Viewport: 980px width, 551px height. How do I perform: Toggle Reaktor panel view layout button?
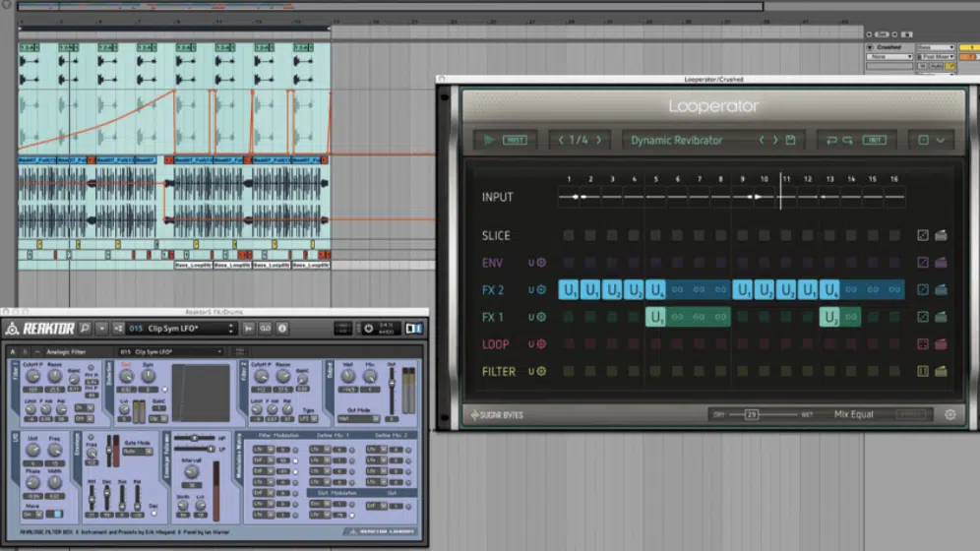[x=414, y=328]
